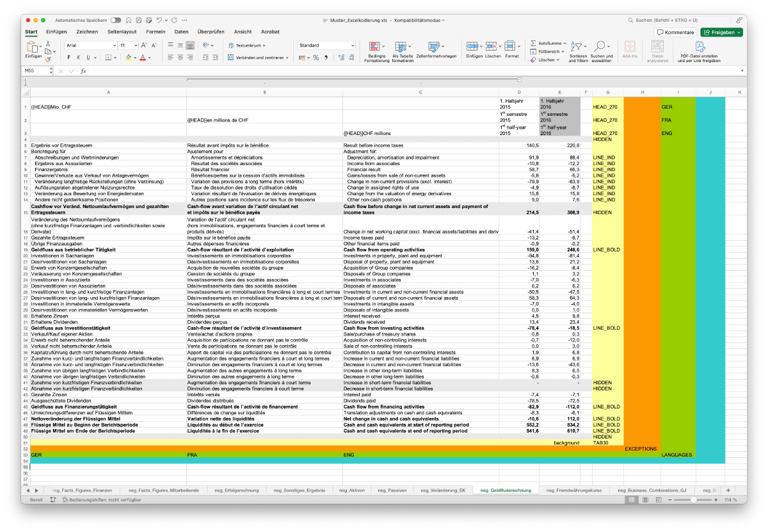Viewport: 768px width, 532px height.
Task: Click the Cut scissors icon
Action: pos(48,44)
